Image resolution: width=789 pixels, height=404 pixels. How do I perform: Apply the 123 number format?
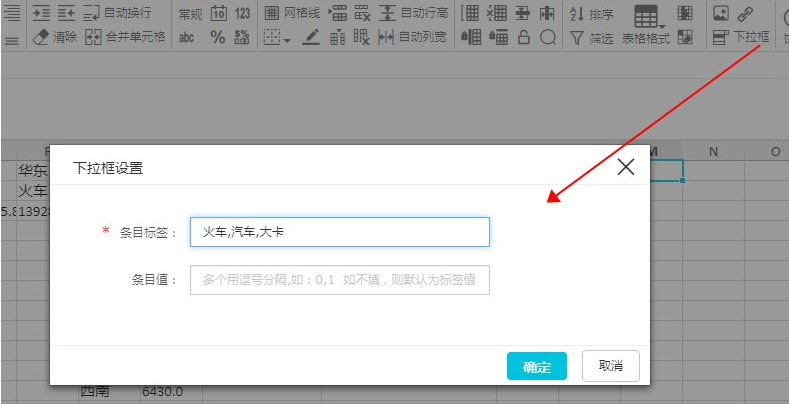(x=243, y=14)
